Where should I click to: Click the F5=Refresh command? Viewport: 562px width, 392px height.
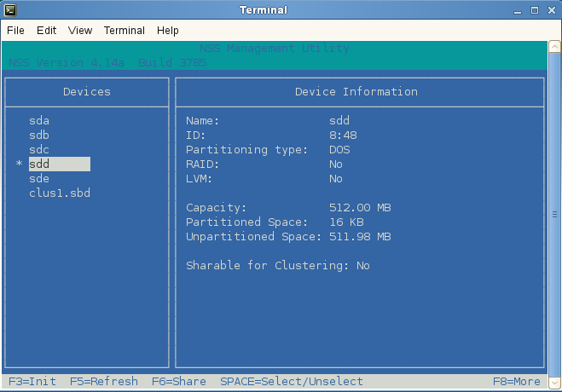[104, 381]
